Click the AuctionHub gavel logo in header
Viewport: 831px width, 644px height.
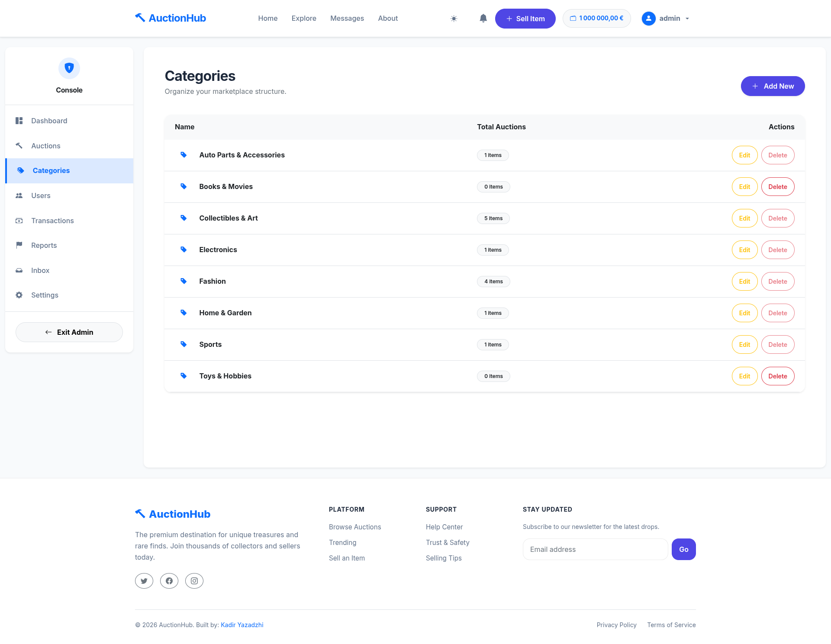171,18
